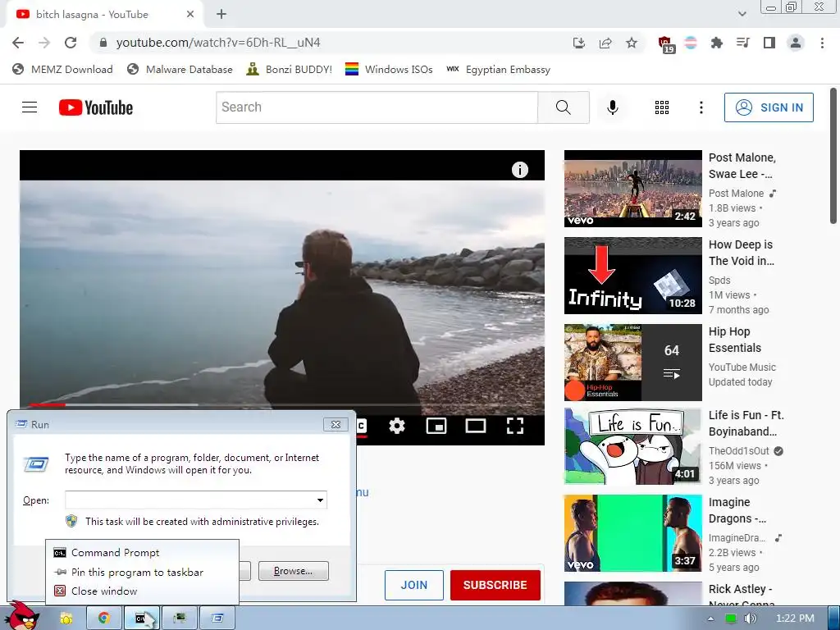
Task: Toggle the Chrome side panel
Action: pos(769,43)
